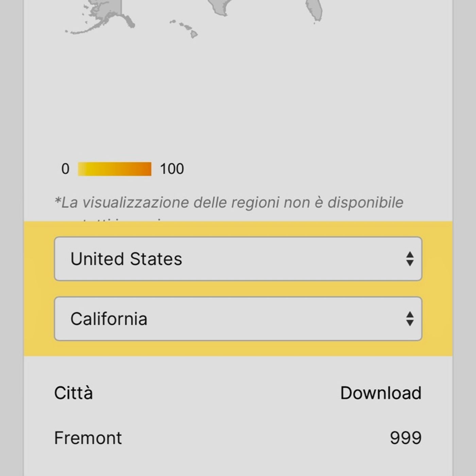Sort by the Download column header
The image size is (476, 476).
[381, 393]
